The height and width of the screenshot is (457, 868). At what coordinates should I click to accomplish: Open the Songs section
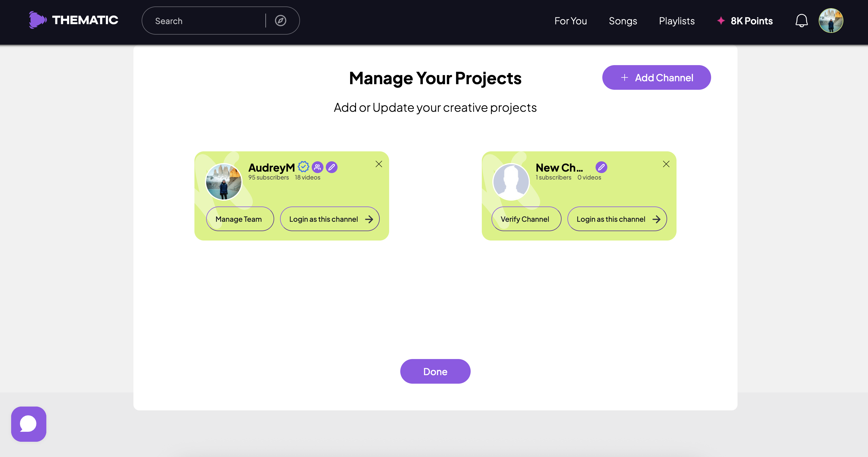click(x=623, y=21)
